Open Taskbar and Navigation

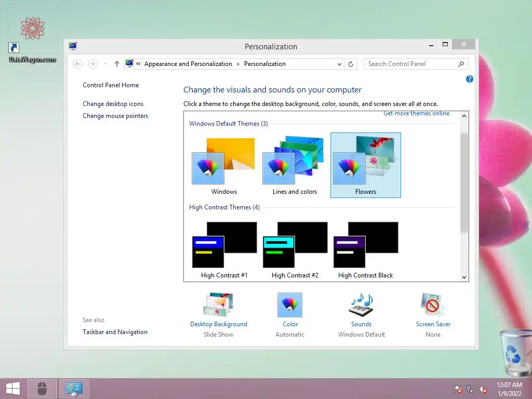tap(115, 332)
